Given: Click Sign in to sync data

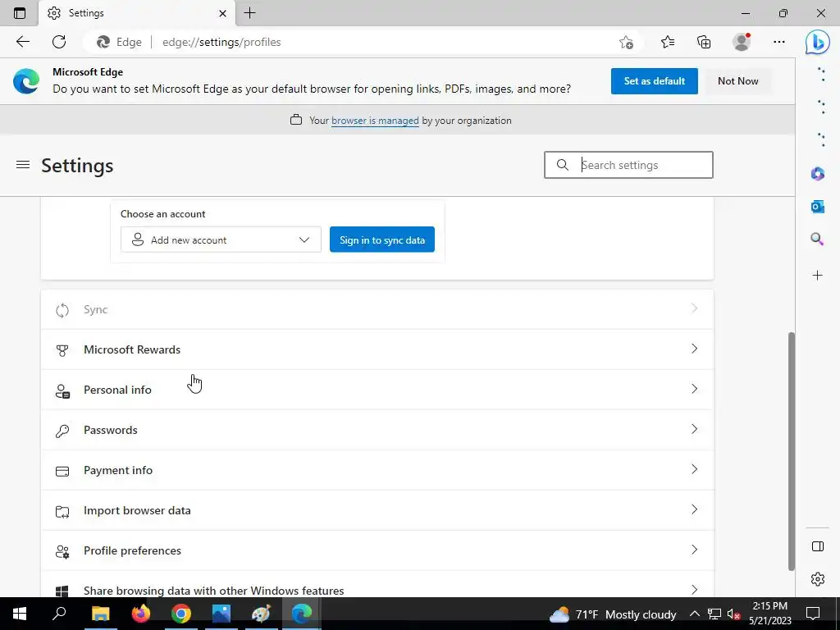Looking at the screenshot, I should [382, 240].
